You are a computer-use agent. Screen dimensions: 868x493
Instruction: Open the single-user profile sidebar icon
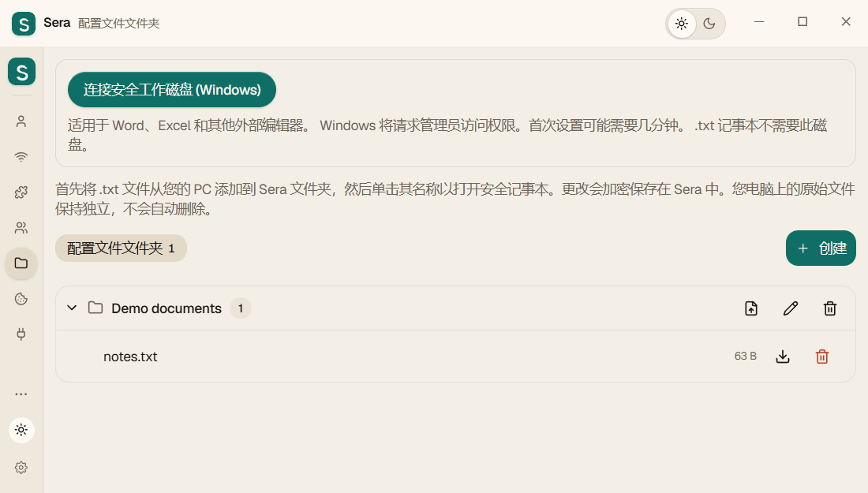pyautogui.click(x=21, y=121)
